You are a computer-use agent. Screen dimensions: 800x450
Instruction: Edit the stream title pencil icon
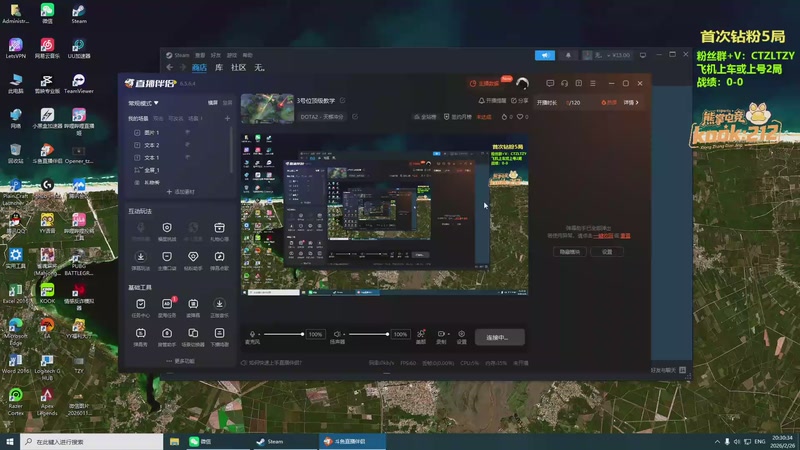(342, 101)
